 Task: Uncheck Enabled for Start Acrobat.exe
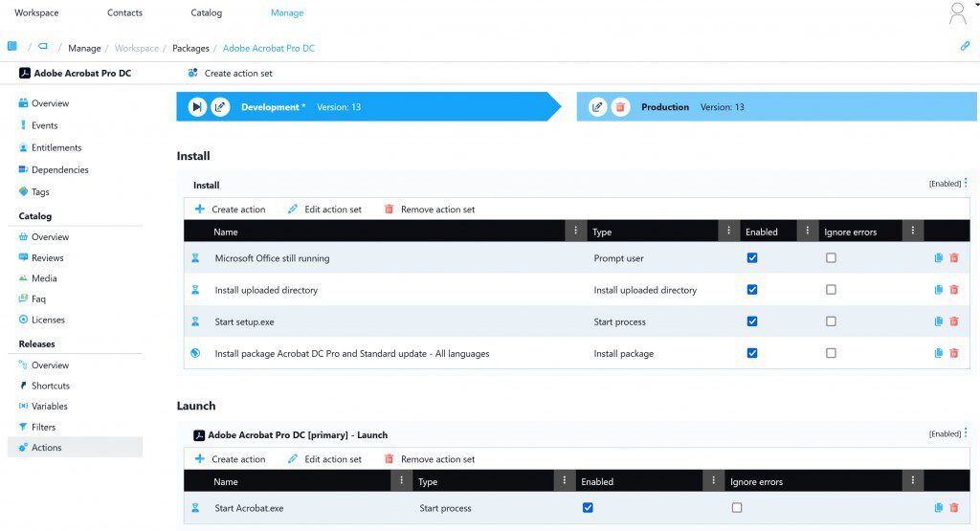click(588, 507)
